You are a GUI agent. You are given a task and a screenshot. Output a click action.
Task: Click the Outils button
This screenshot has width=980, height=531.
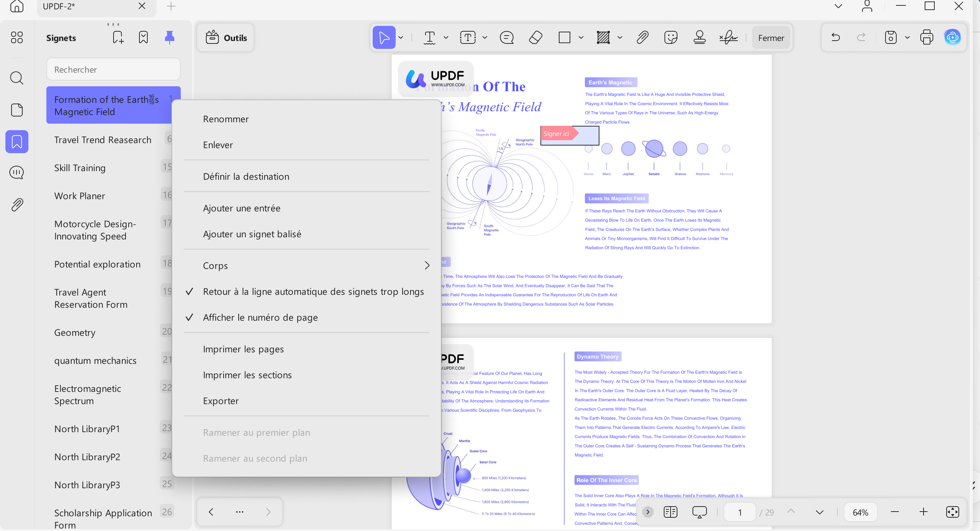point(226,38)
